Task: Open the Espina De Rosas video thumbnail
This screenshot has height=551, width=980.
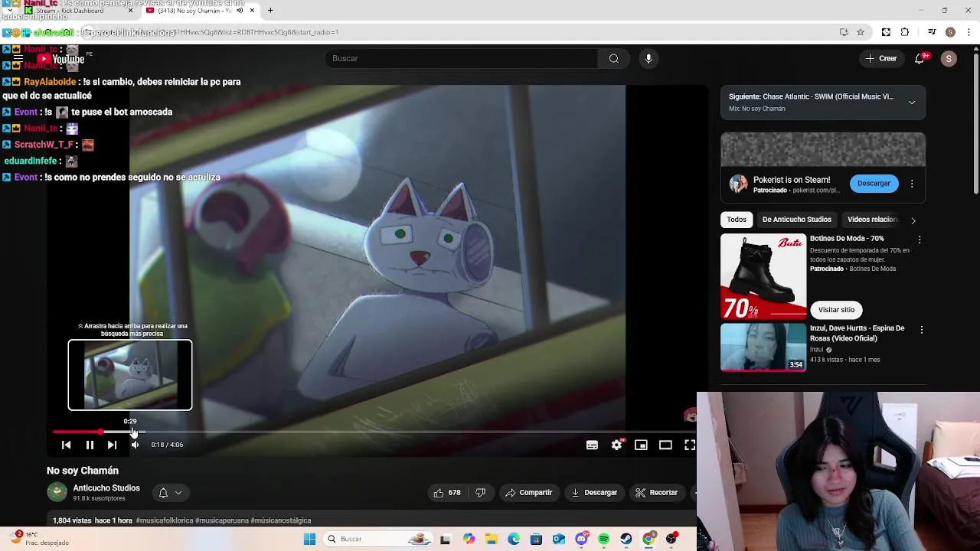Action: point(763,347)
